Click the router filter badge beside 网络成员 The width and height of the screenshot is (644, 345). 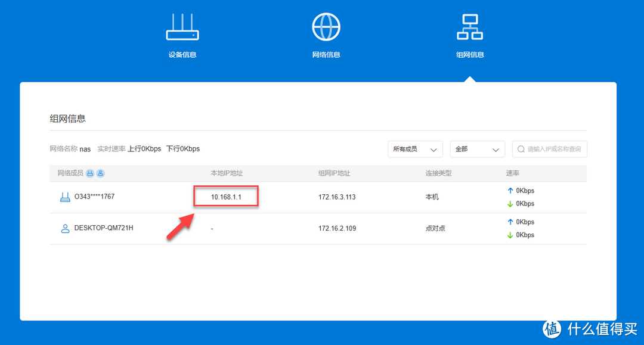point(90,173)
